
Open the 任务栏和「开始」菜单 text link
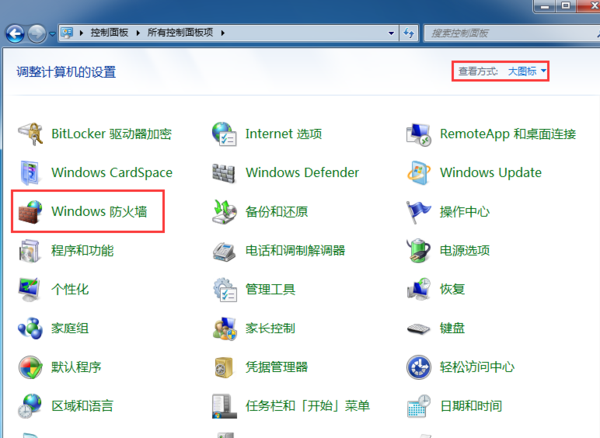308,406
